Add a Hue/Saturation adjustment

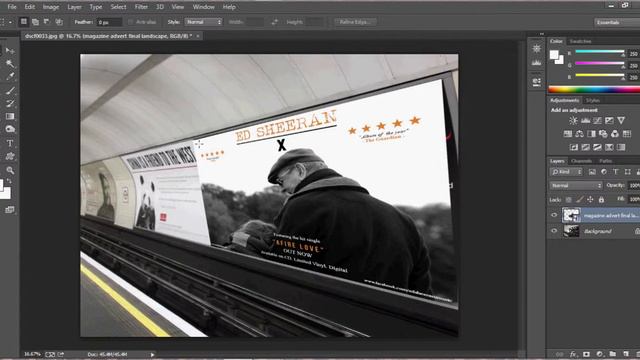point(568,134)
